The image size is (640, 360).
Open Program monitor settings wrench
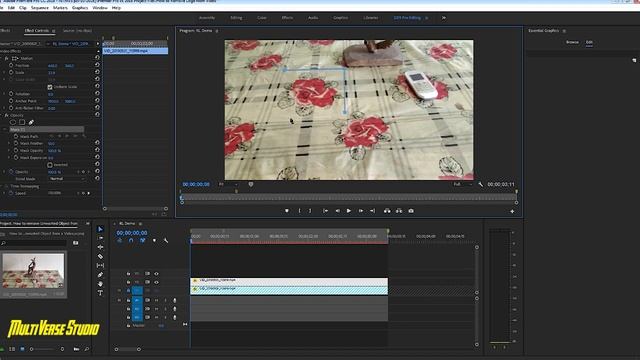(x=480, y=184)
